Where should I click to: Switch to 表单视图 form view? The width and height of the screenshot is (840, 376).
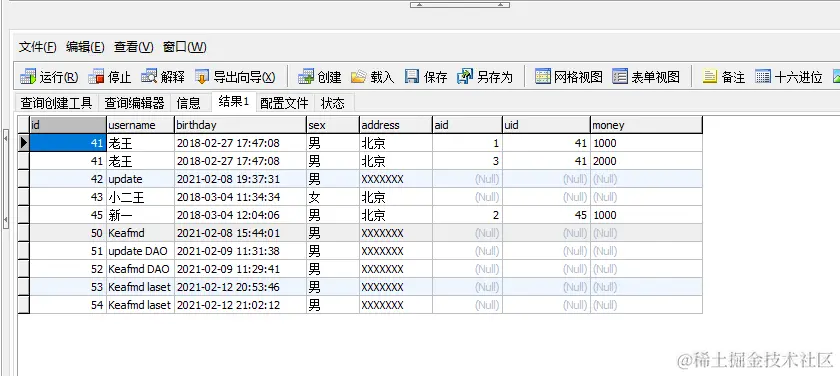646,77
